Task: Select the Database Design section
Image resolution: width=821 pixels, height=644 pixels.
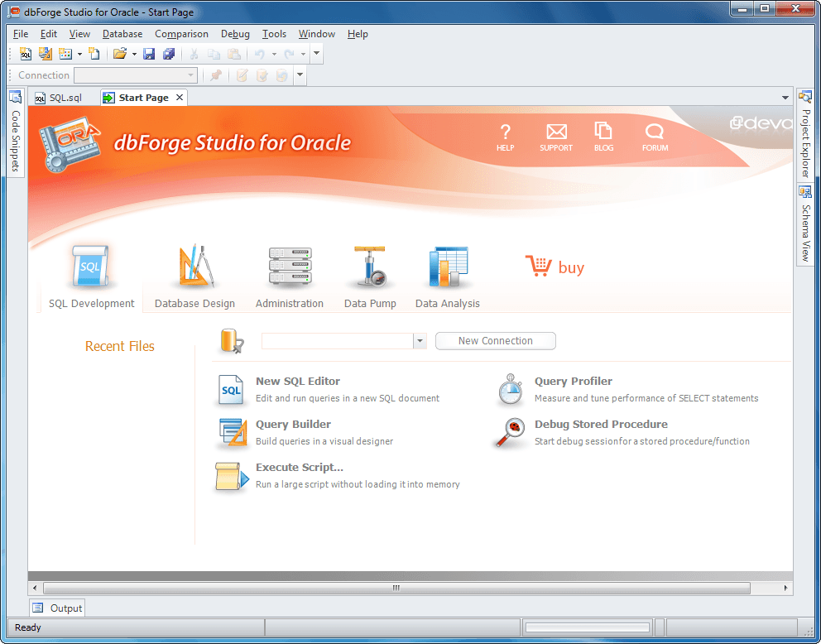Action: point(194,277)
